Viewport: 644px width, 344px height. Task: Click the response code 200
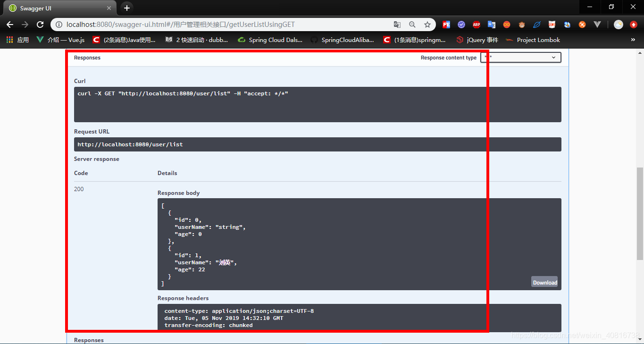[x=79, y=189]
